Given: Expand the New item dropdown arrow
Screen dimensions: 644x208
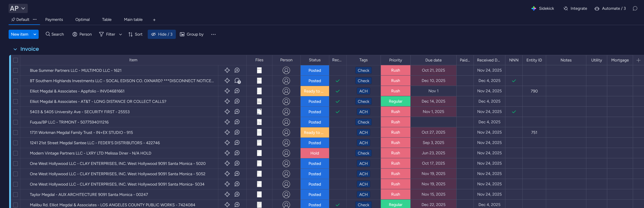Looking at the screenshot, I should pos(34,34).
